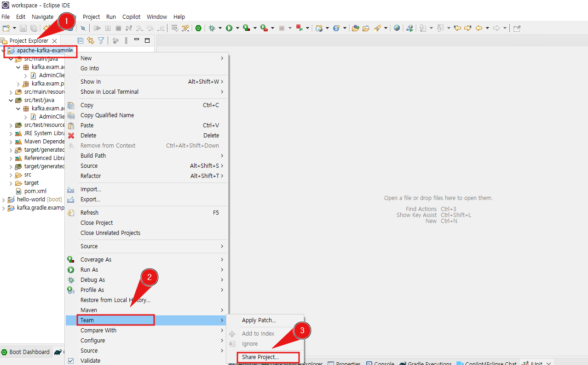
Task: Open the Copilot menu
Action: pos(132,17)
